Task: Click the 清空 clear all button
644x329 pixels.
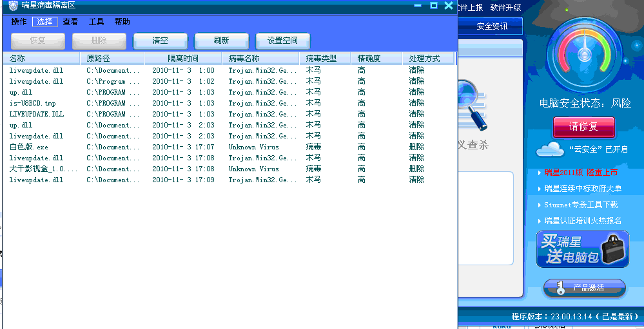Action: click(x=160, y=41)
